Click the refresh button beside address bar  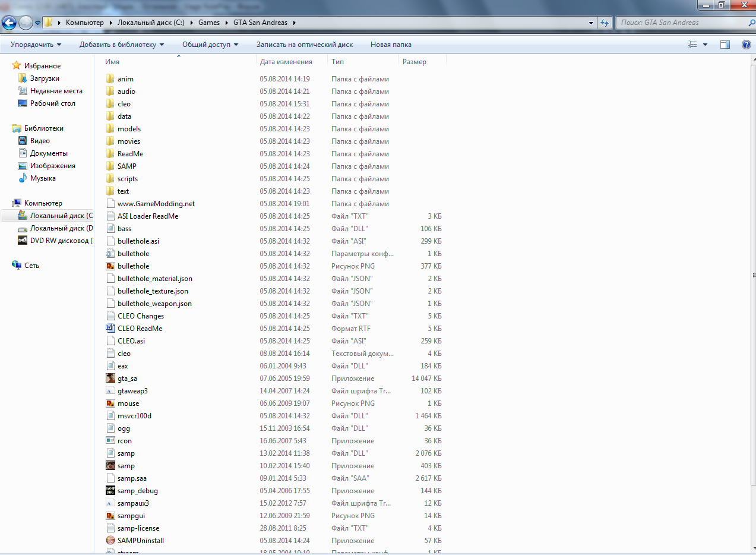pos(605,23)
